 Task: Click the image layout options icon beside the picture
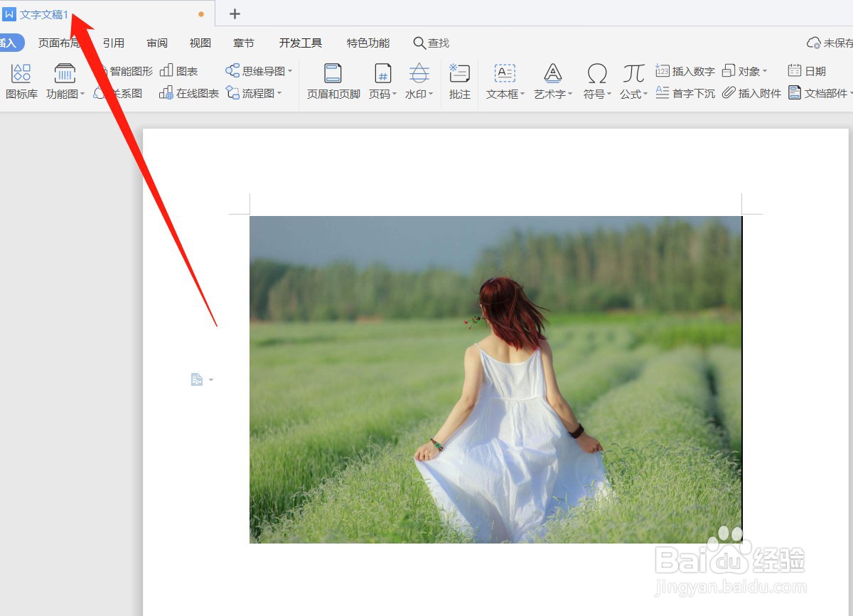[x=197, y=380]
